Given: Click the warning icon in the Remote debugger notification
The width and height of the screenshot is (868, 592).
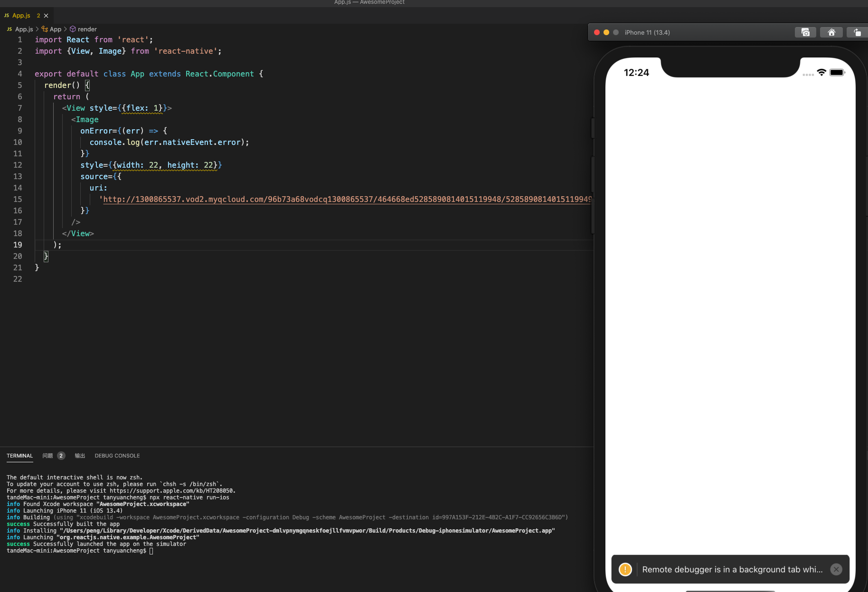Looking at the screenshot, I should coord(625,569).
